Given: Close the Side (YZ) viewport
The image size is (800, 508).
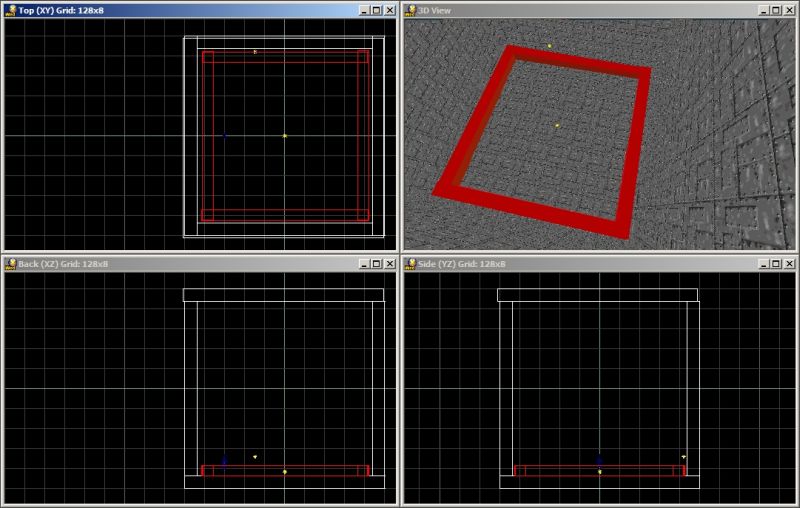Looking at the screenshot, I should tap(788, 264).
